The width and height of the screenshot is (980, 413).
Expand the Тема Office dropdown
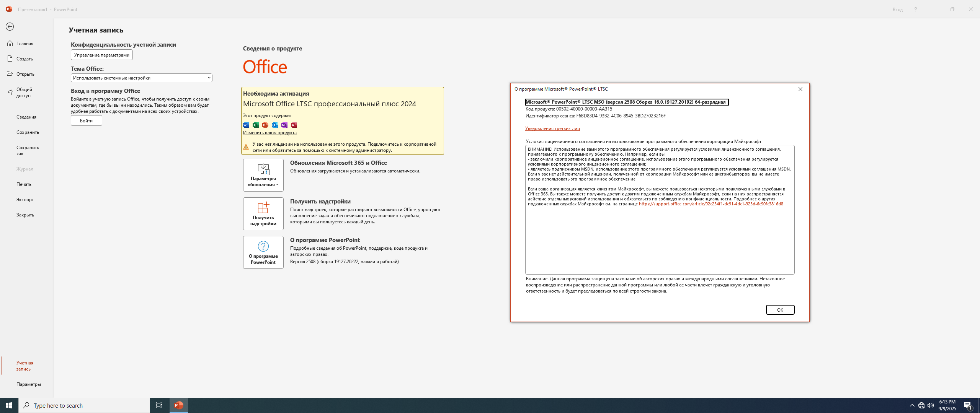(142, 78)
